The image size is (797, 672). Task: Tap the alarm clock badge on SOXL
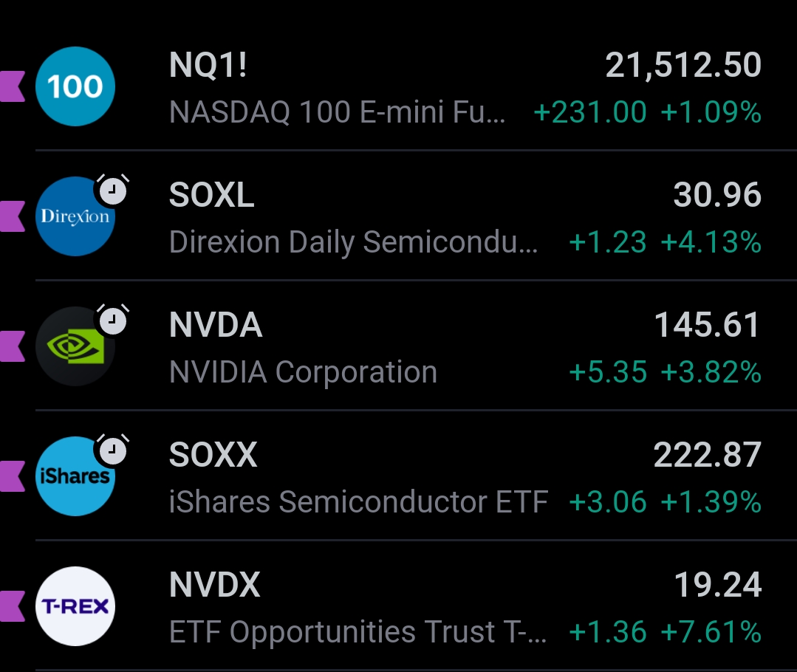(112, 191)
